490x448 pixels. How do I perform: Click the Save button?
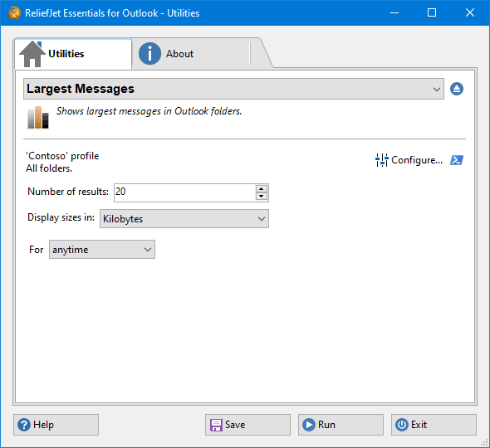247,425
